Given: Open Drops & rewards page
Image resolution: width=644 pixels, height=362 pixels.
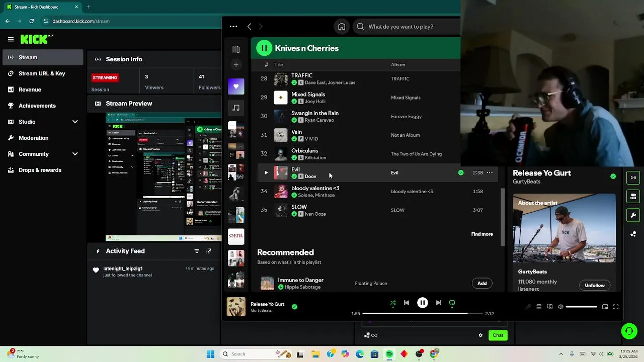Looking at the screenshot, I should [x=43, y=170].
